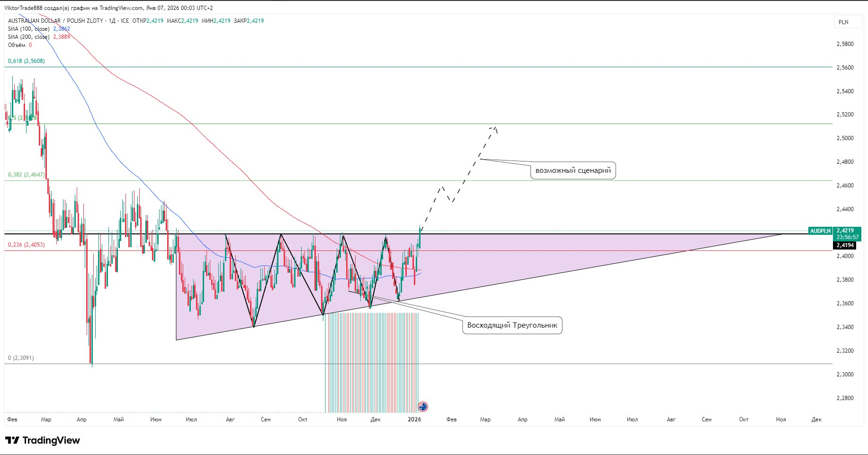This screenshot has height=455, width=868.
Task: Click the 23:56:57 candle countdown timer
Action: click(x=847, y=237)
